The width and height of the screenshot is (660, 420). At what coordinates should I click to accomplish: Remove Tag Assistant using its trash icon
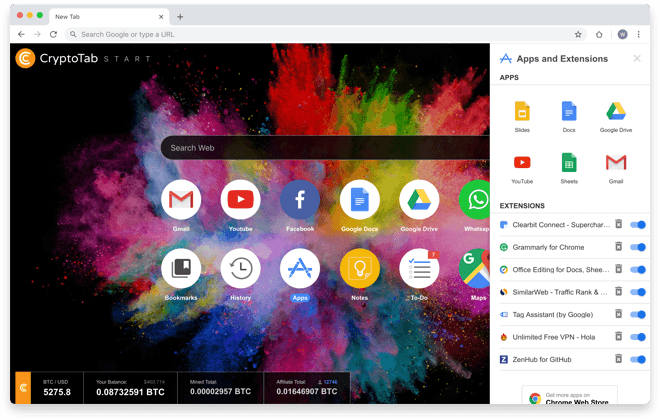point(618,314)
